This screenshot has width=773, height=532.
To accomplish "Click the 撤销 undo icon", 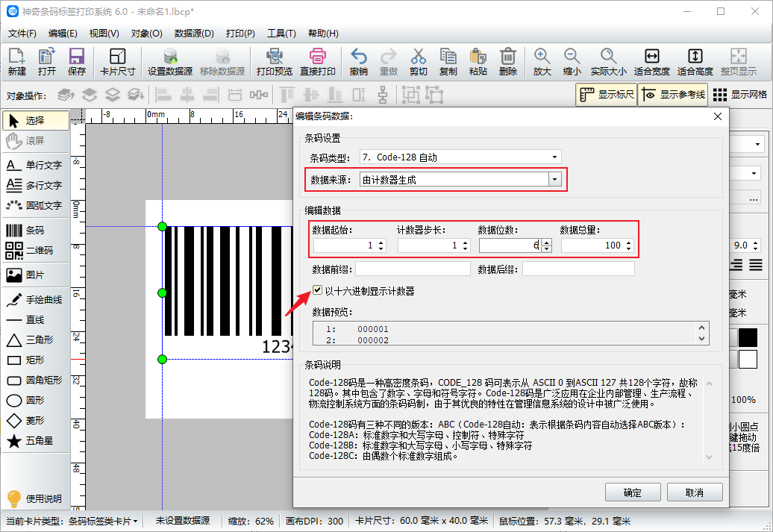I will click(358, 62).
